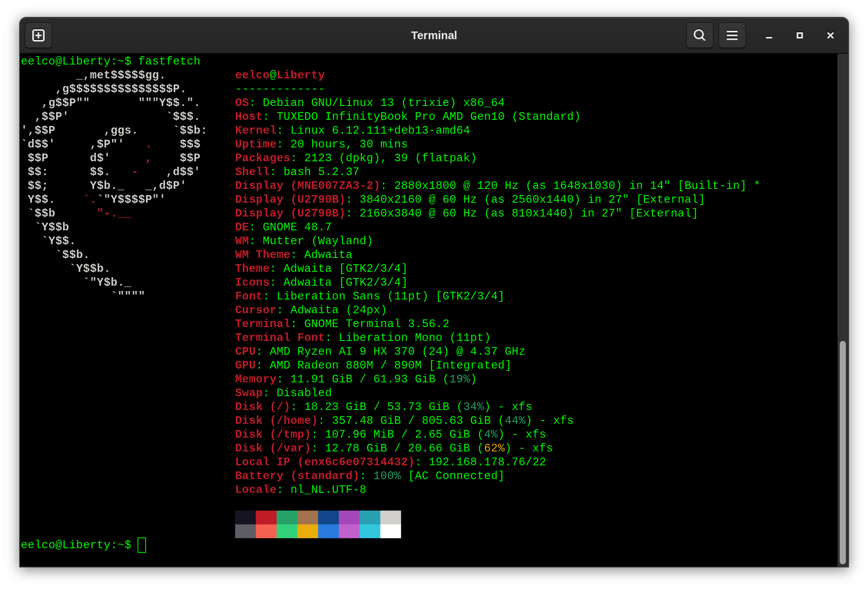Click the red 'eelco@Liberty' header

click(x=280, y=75)
